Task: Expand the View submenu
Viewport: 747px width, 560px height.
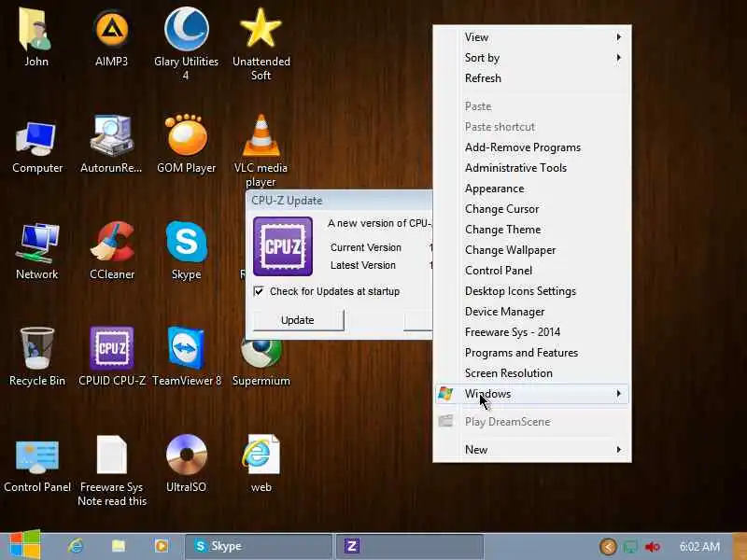Action: click(531, 37)
